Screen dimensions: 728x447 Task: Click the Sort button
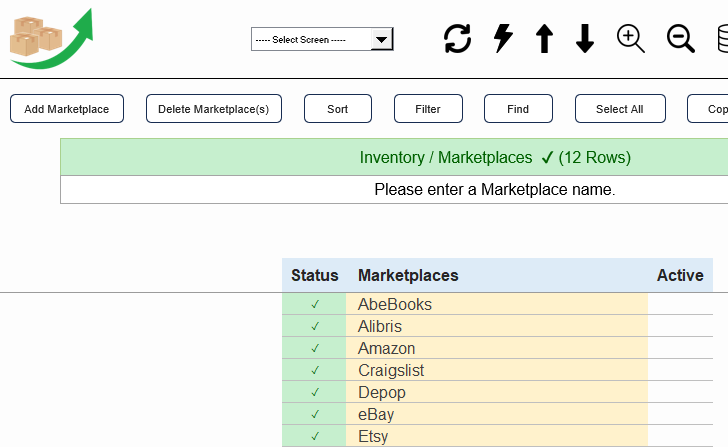(338, 109)
